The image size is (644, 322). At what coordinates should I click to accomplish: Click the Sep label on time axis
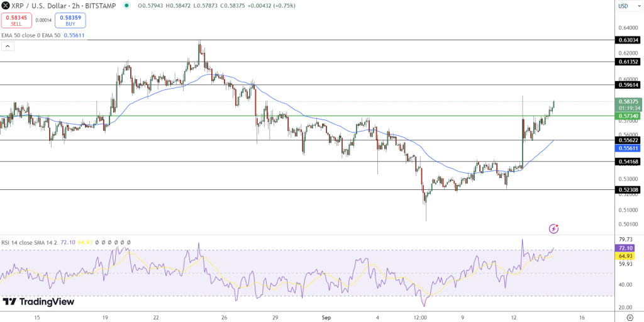[x=326, y=318]
